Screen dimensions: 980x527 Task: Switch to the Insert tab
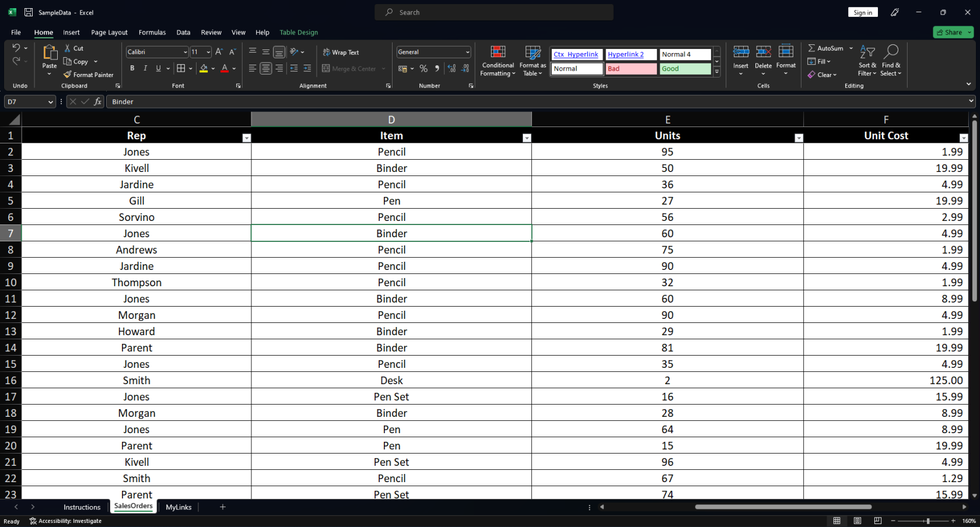[x=71, y=32]
